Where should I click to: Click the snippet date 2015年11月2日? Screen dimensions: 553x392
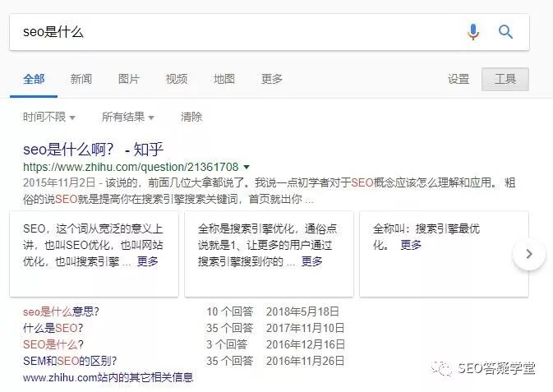(x=59, y=182)
